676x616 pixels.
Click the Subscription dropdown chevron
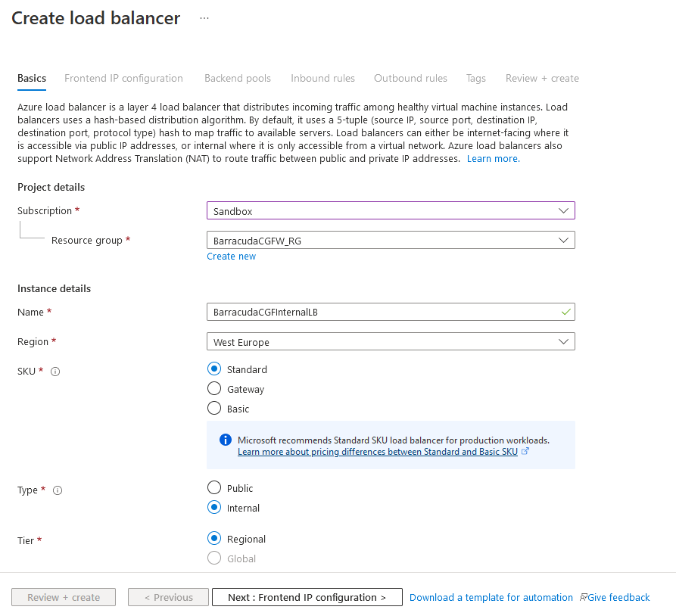[563, 210]
